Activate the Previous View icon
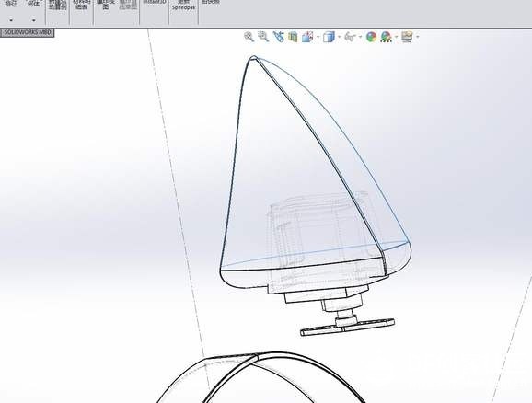Image resolution: width=532 pixels, height=403 pixels. tap(279, 37)
